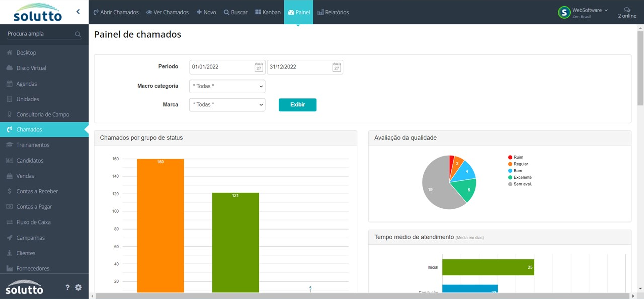Expand WebSoftware user menu
Image resolution: width=644 pixels, height=299 pixels.
pyautogui.click(x=590, y=10)
